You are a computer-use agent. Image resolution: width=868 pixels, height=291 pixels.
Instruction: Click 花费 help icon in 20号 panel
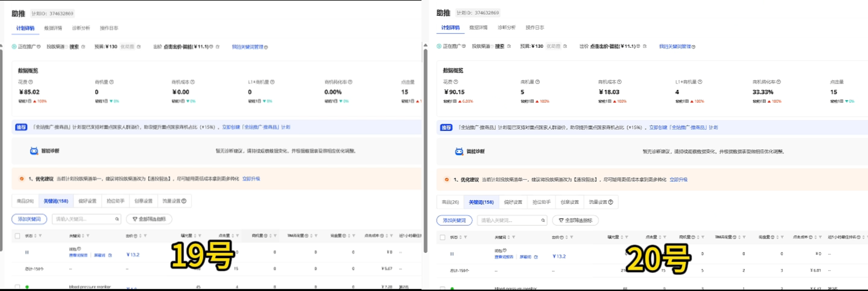point(456,82)
